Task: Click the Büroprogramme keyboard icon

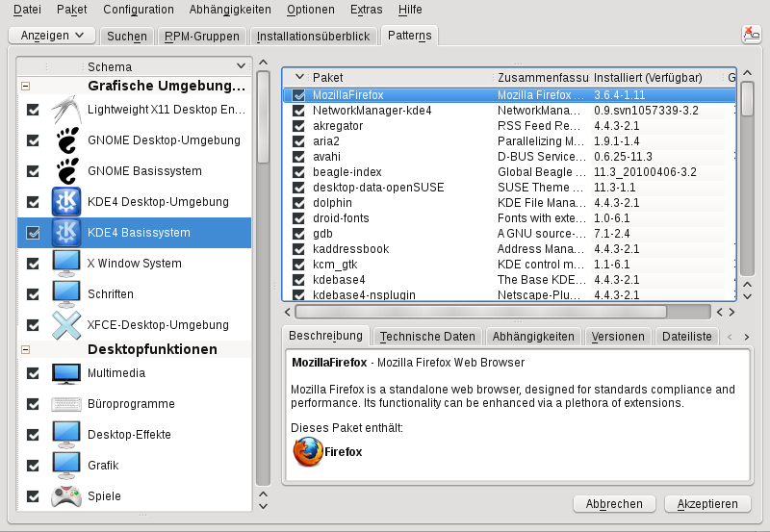Action: (x=66, y=404)
